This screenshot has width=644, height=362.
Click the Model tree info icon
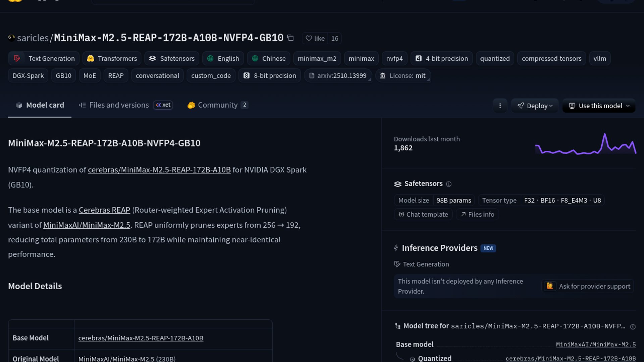pos(633,327)
